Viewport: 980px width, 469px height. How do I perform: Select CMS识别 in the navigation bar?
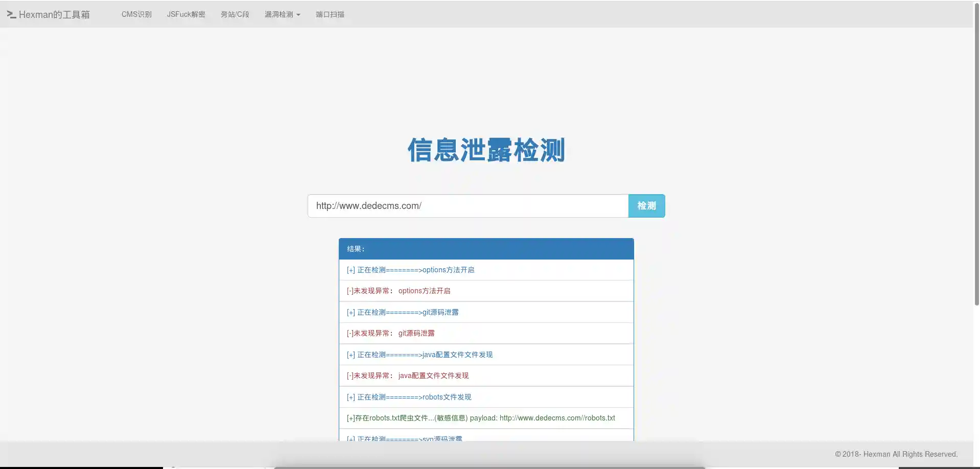pyautogui.click(x=136, y=14)
